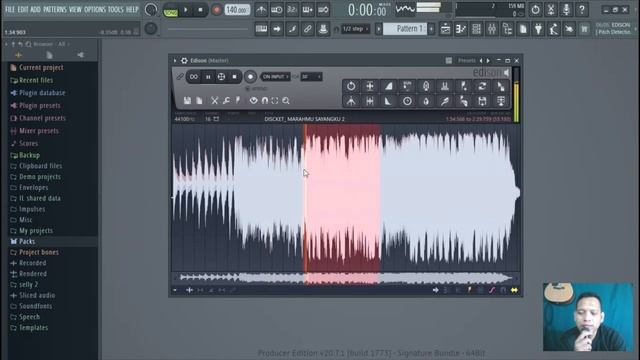
Task: Expand the Packs folder in browser
Action: [27, 242]
